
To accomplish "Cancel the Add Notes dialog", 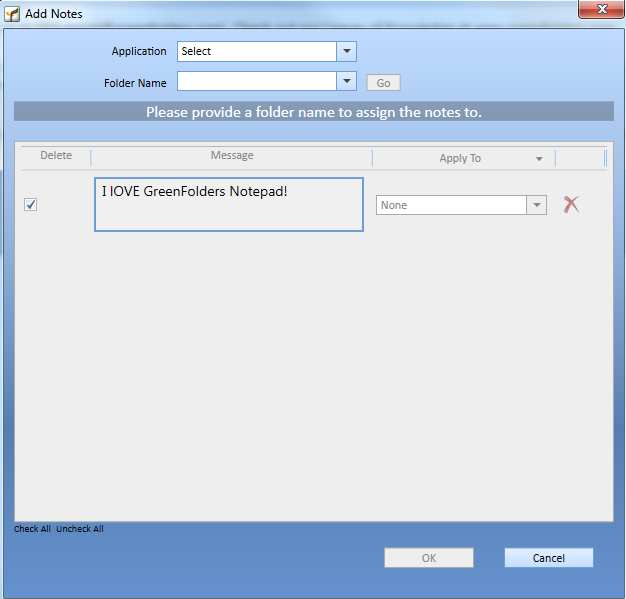I will point(549,557).
